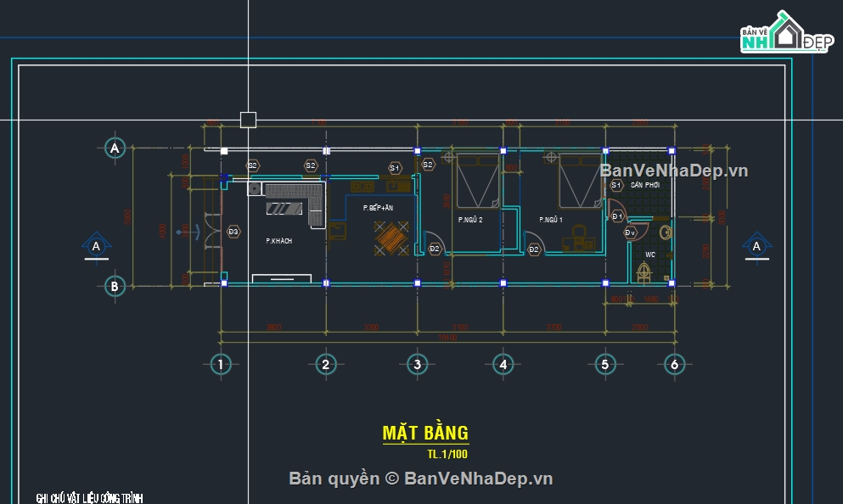Select the S2 tag nearest P.NGỦ 2 bed

pyautogui.click(x=428, y=165)
